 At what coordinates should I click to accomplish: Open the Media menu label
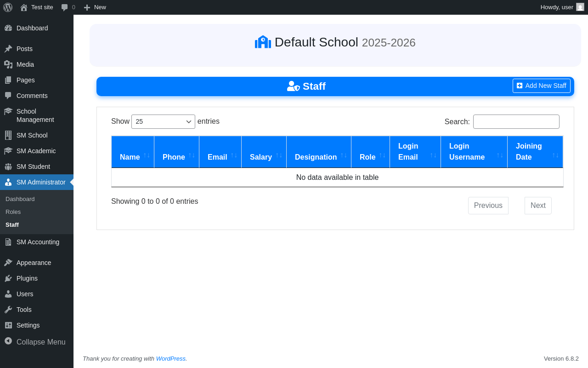[25, 64]
